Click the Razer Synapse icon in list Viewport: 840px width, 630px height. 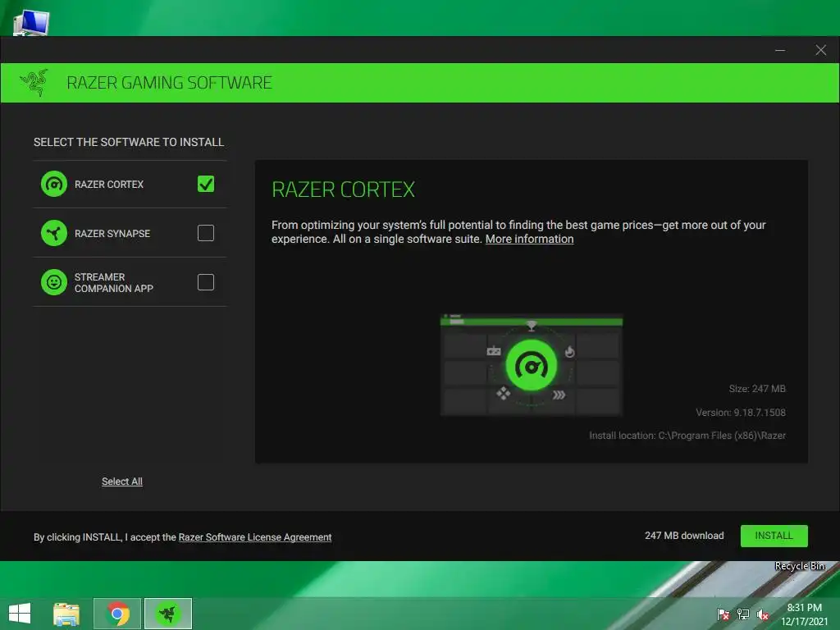54,233
